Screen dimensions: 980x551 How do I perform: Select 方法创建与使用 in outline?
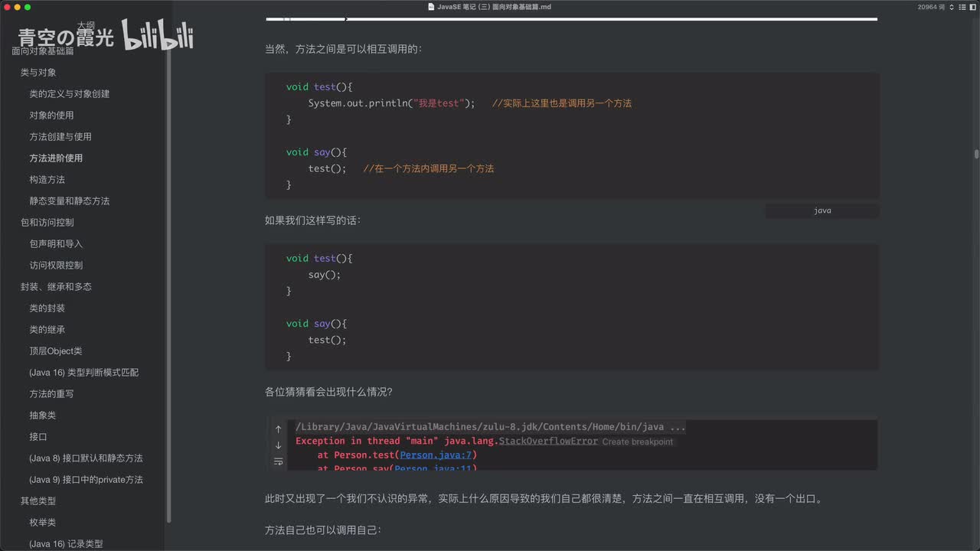[60, 137]
